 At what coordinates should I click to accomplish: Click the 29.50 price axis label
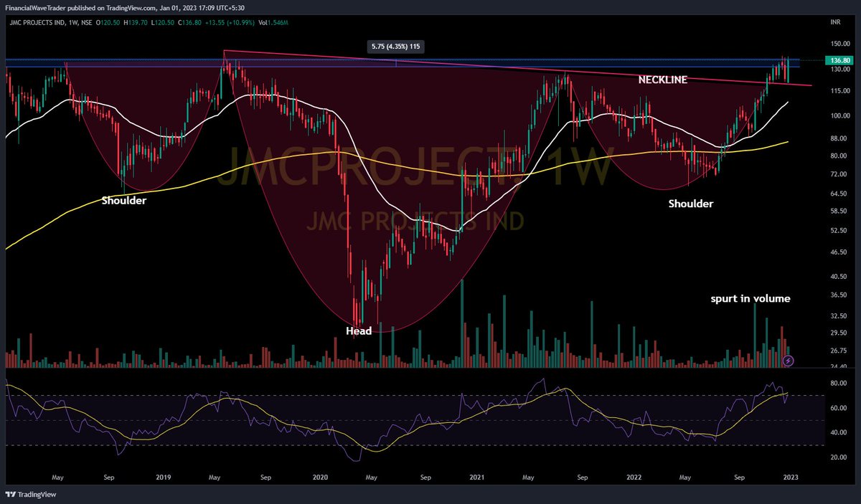tap(838, 333)
